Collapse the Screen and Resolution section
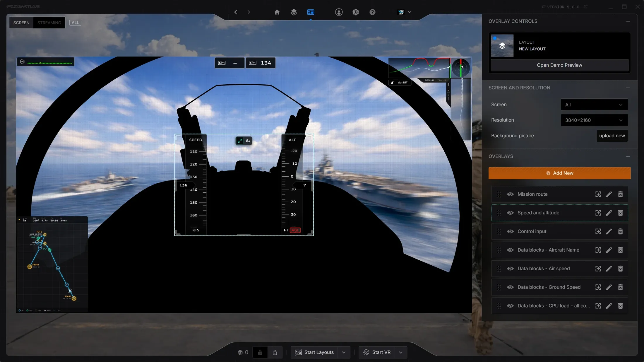 tap(628, 88)
